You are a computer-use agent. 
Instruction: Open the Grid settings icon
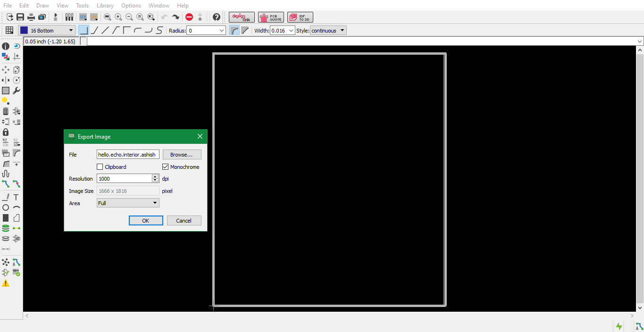[x=9, y=30]
